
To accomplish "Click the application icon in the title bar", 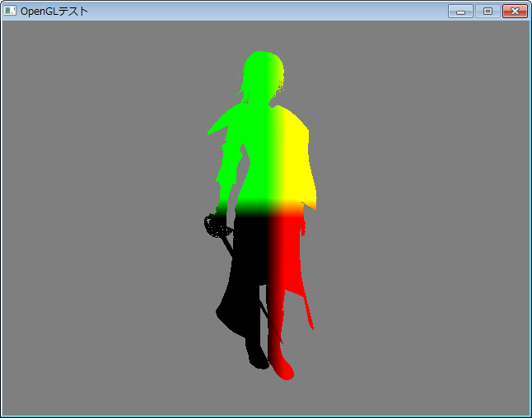I will [11, 11].
